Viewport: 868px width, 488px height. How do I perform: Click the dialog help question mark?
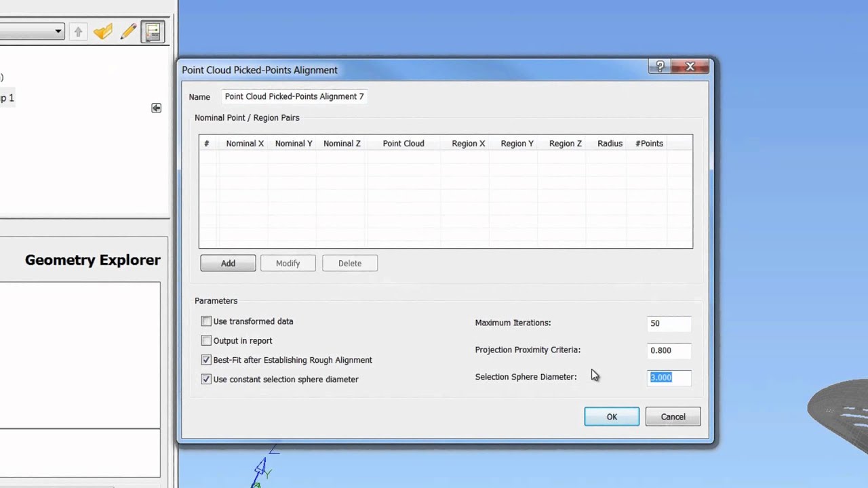point(660,66)
